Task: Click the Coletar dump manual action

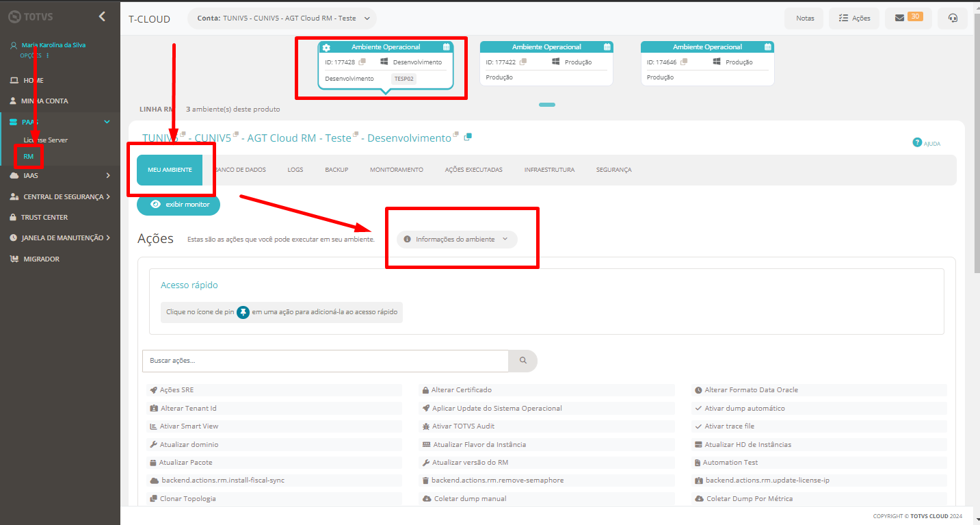Action: (546, 499)
